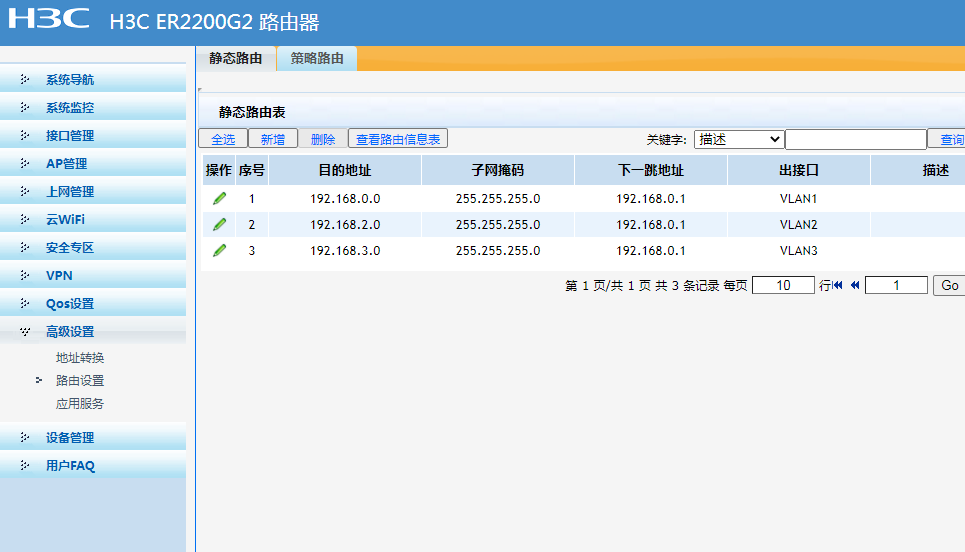This screenshot has width=965, height=552.
Task: Edit route 192.168.3.0 via pencil icon
Action: (219, 250)
